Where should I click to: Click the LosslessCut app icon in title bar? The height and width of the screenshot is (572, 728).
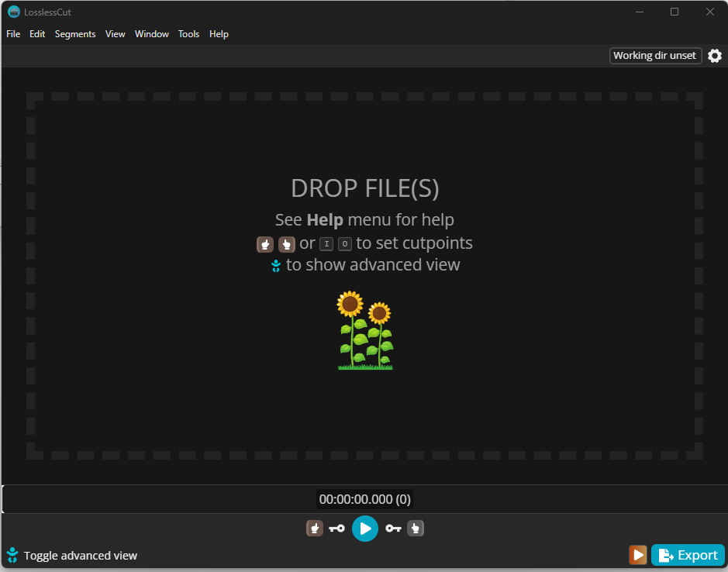[x=14, y=12]
